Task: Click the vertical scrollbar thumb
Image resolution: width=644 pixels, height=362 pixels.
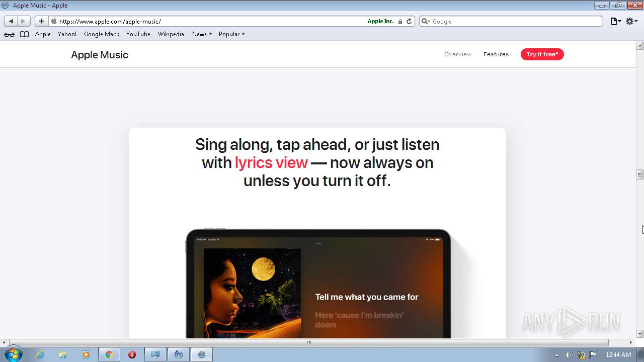Action: tap(640, 174)
